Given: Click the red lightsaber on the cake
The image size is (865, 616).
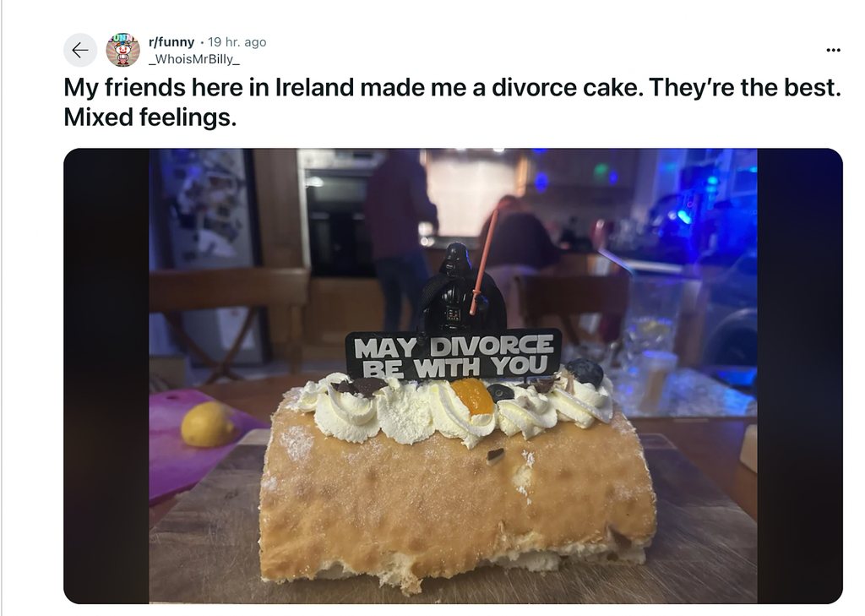Looking at the screenshot, I should pos(483,260).
